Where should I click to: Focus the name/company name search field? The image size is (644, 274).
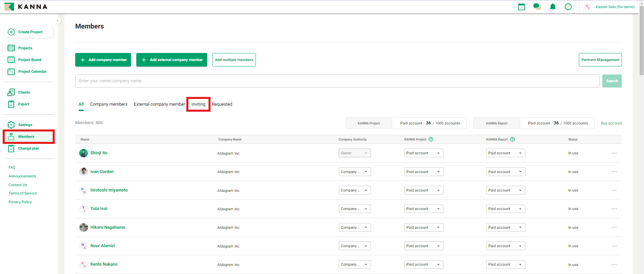pos(337,81)
